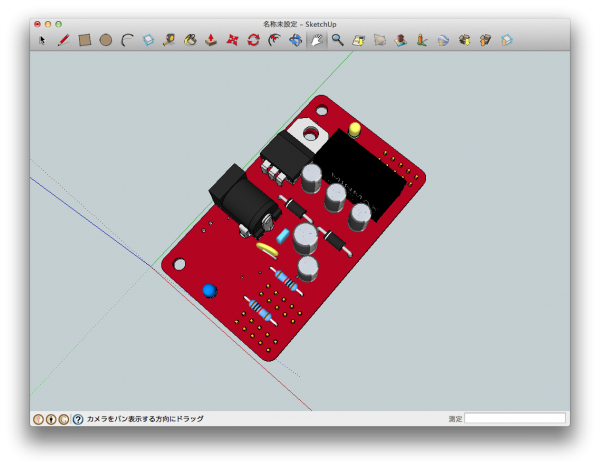Image resolution: width=600 pixels, height=468 pixels.
Task: Activate the Paint Bucket tool
Action: (x=190, y=41)
